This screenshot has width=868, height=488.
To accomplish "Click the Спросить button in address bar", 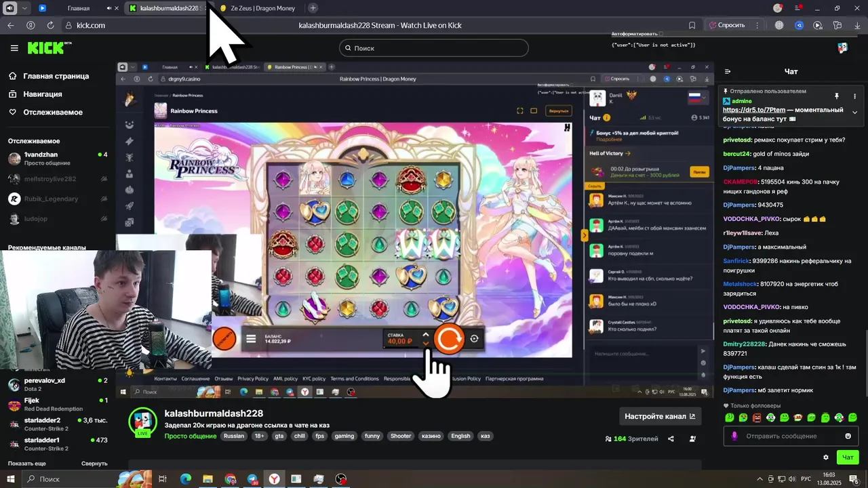I will point(727,25).
